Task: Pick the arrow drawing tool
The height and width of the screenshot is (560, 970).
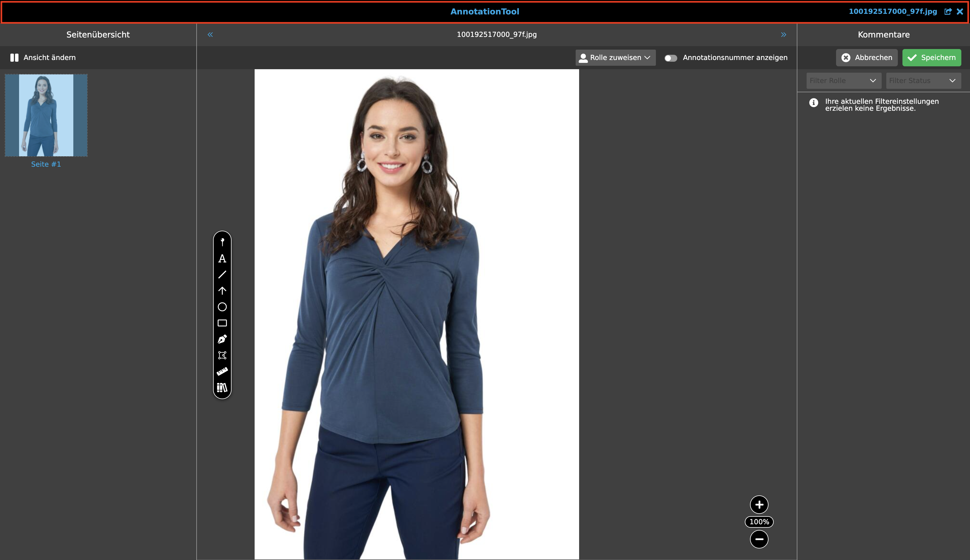Action: point(222,291)
